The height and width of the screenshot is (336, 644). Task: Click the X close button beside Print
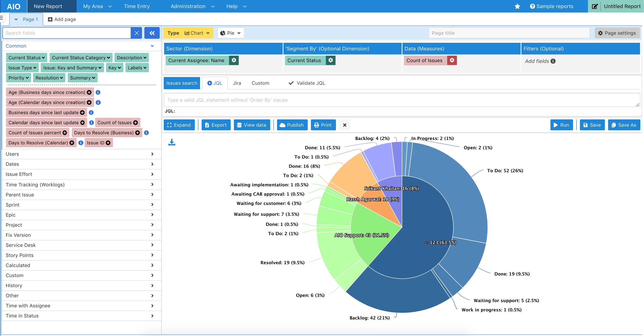pos(345,125)
